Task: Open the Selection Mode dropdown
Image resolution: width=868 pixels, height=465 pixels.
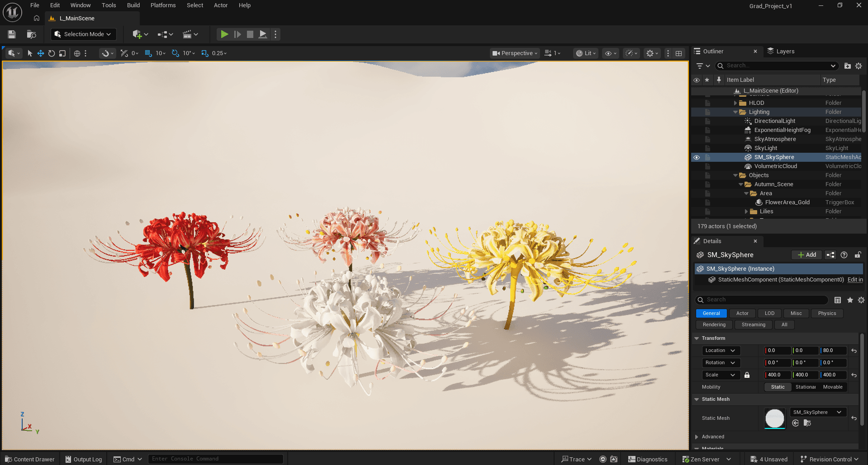Action: (x=83, y=34)
